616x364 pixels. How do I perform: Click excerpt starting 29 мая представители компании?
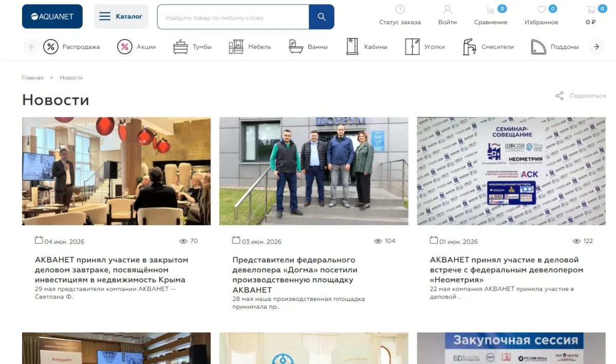click(105, 293)
